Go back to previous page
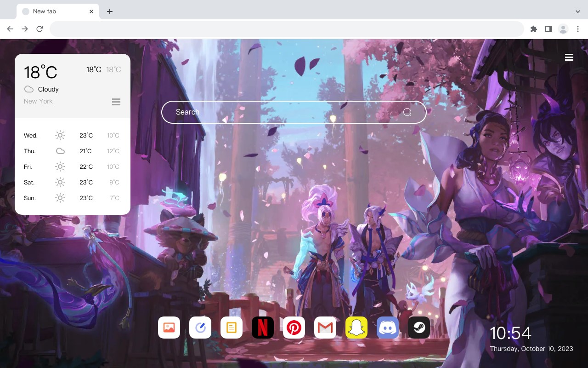588x368 pixels. [x=10, y=29]
